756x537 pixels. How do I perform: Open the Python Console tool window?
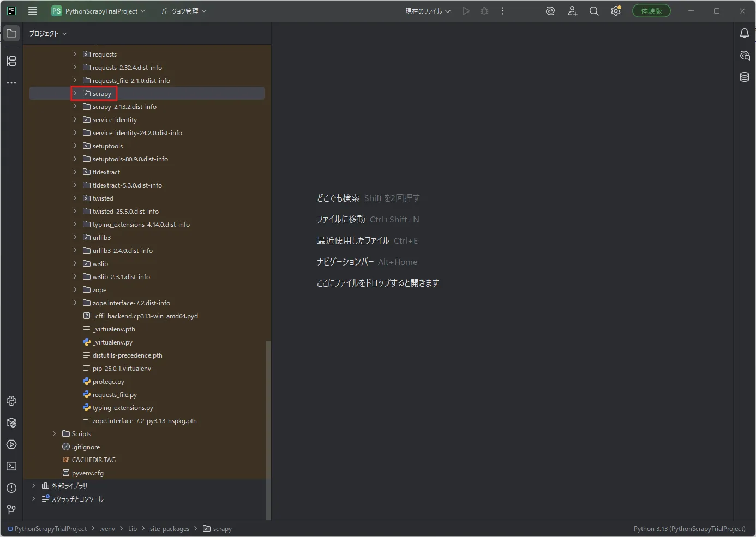(x=11, y=401)
